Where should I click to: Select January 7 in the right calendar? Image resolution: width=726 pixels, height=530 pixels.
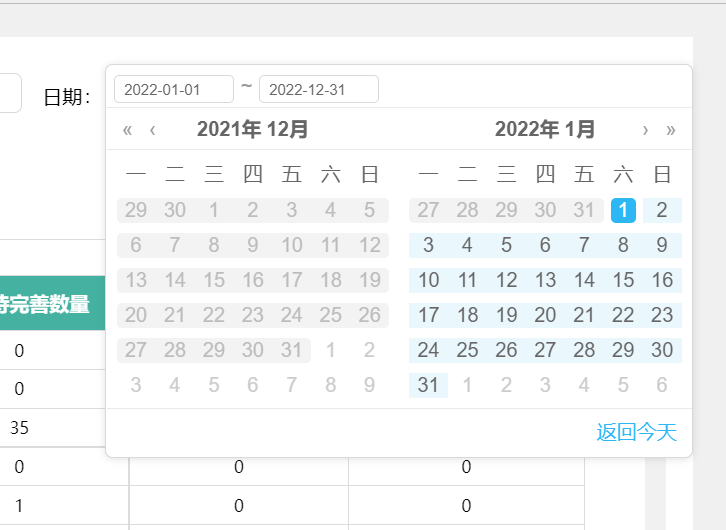[584, 245]
